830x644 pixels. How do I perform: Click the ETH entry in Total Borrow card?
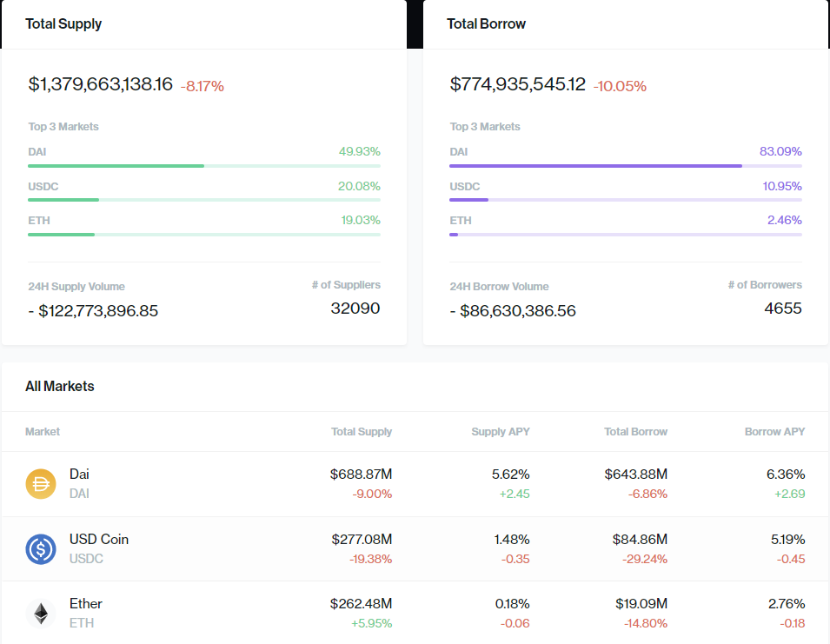pyautogui.click(x=460, y=220)
